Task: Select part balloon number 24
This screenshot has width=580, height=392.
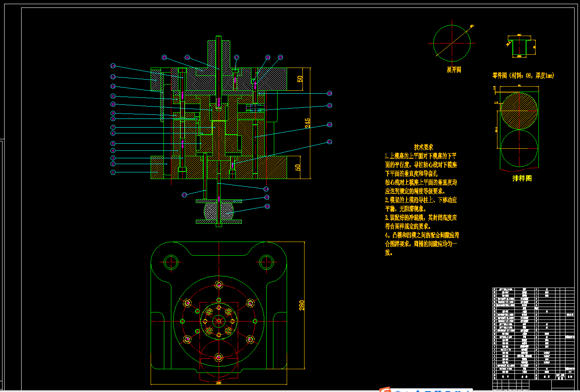Action: pyautogui.click(x=266, y=189)
